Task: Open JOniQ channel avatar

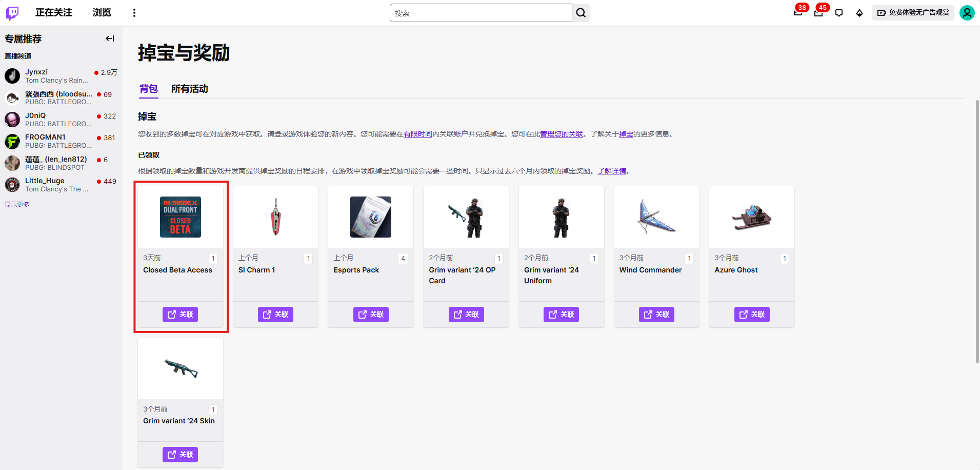Action: click(12, 120)
